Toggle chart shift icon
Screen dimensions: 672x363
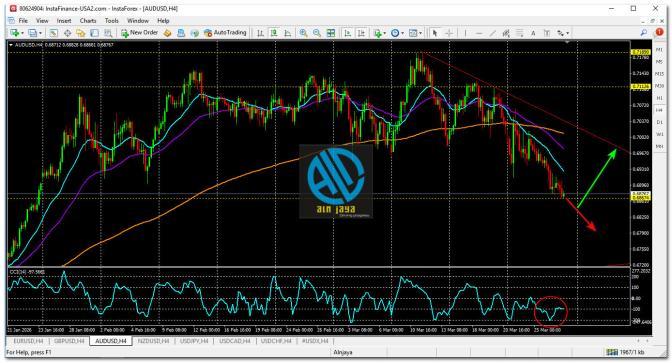click(361, 33)
